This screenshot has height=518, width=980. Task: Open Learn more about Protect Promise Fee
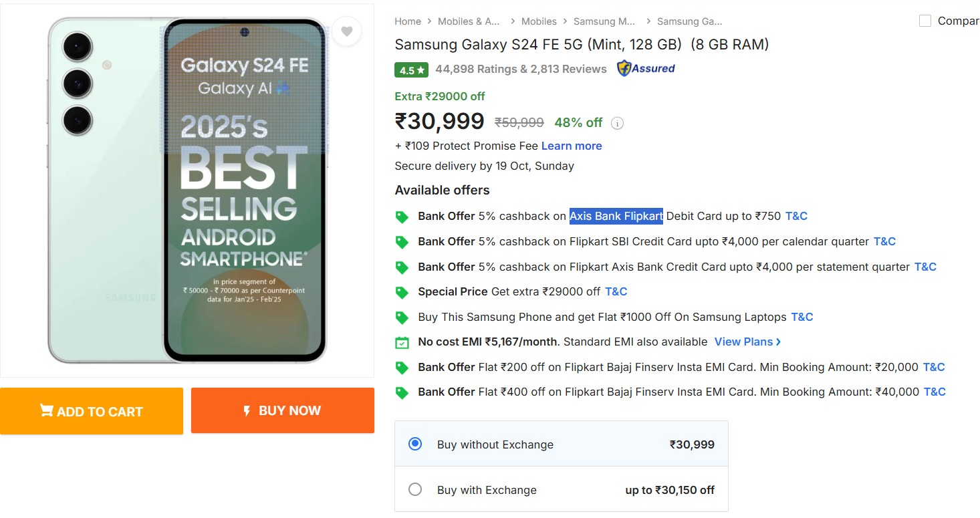click(x=572, y=146)
